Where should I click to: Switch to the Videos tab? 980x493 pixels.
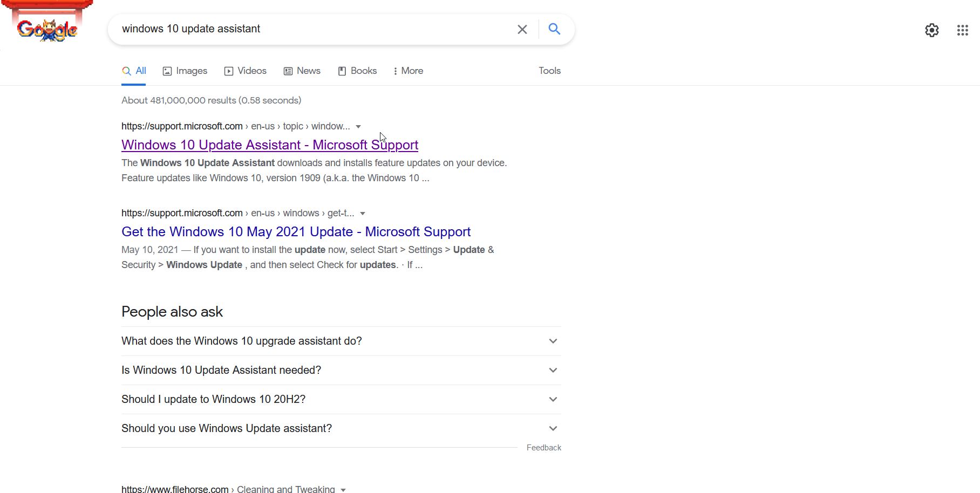(246, 71)
